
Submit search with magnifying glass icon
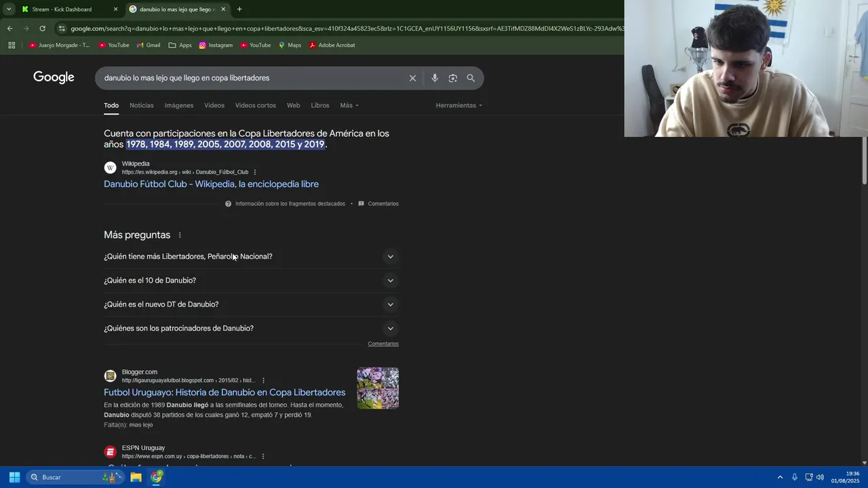coord(471,78)
